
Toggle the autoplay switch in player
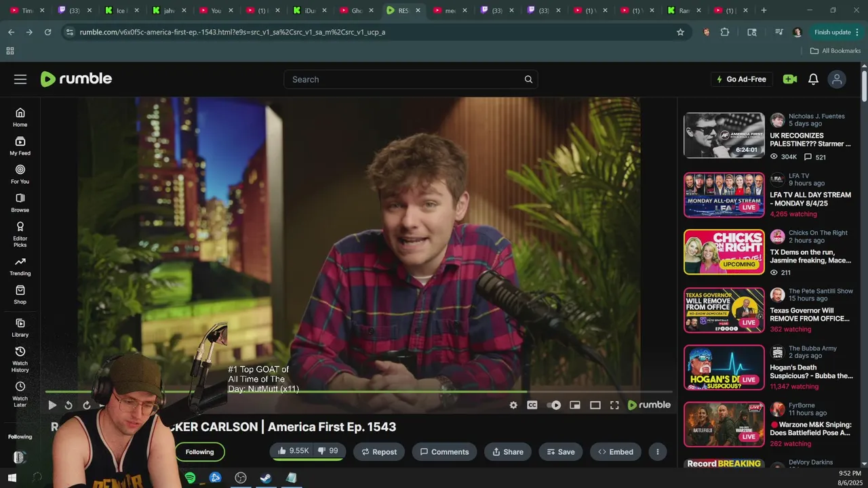pyautogui.click(x=554, y=405)
